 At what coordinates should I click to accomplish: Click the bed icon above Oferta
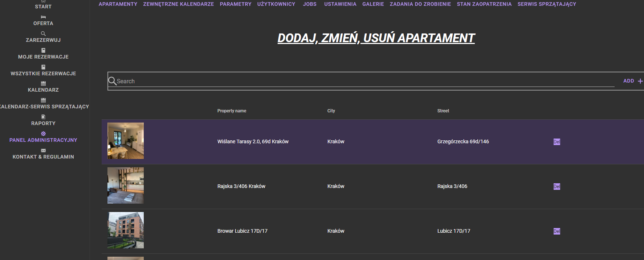(x=43, y=17)
